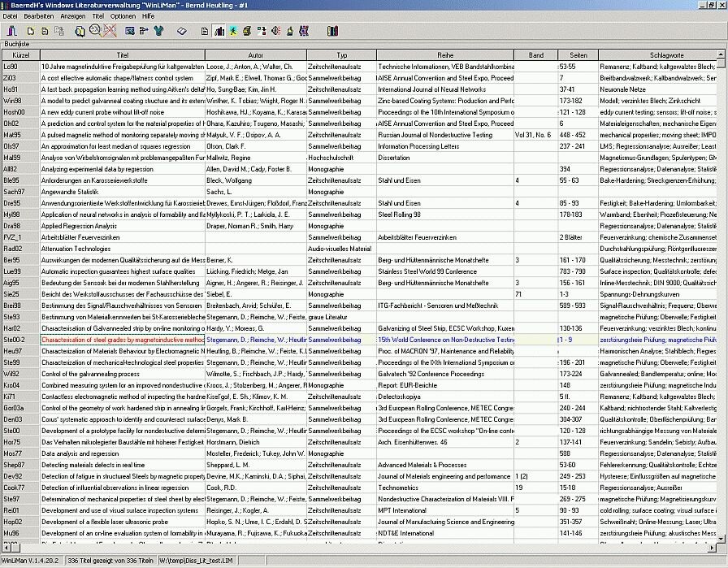Sort by the Titel column header

[123, 55]
